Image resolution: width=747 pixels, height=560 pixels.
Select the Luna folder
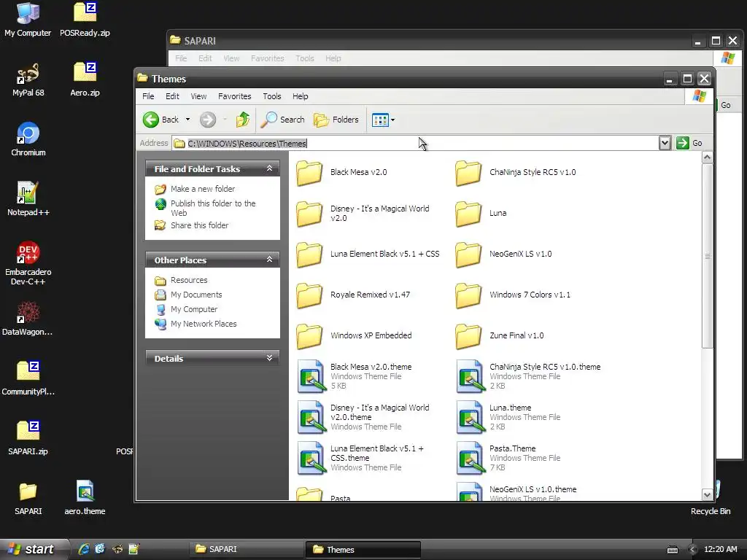click(481, 214)
